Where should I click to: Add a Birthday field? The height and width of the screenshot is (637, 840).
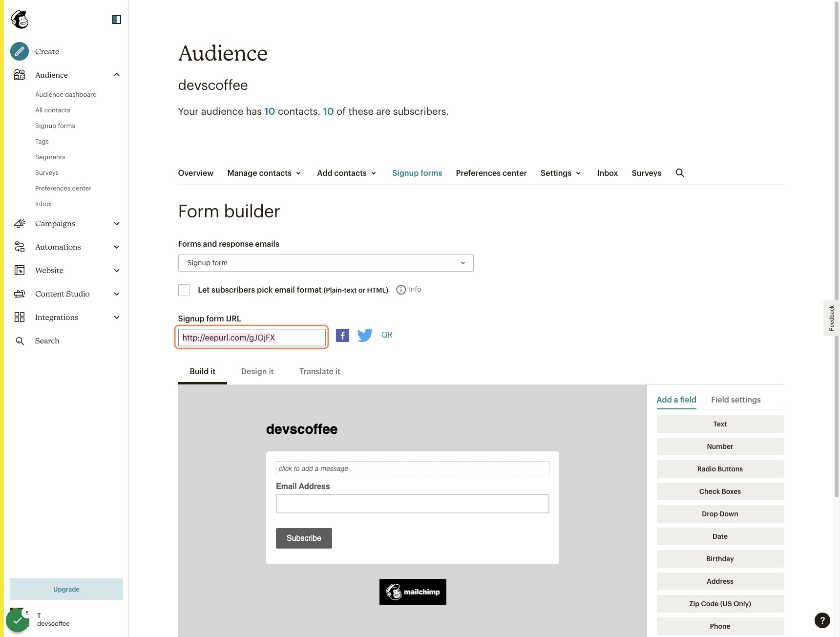[720, 559]
